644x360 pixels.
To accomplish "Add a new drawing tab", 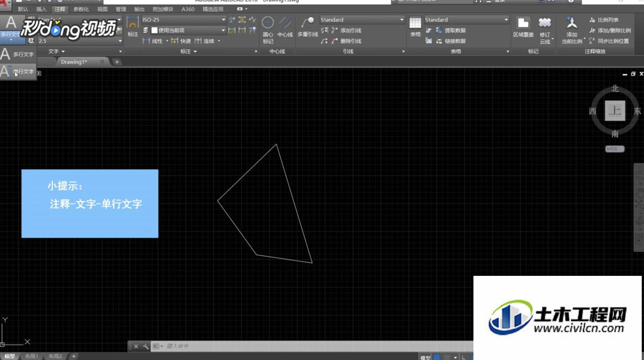I will coord(117,62).
